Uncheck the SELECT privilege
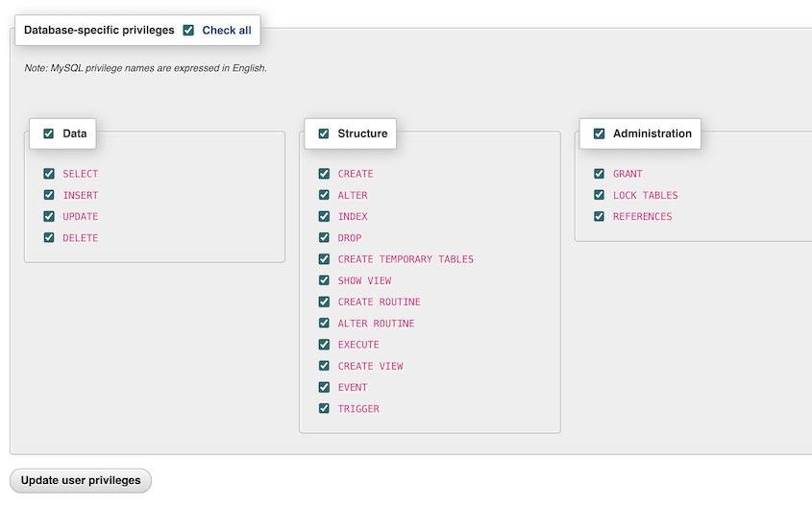This screenshot has height=507, width=812. coord(49,173)
